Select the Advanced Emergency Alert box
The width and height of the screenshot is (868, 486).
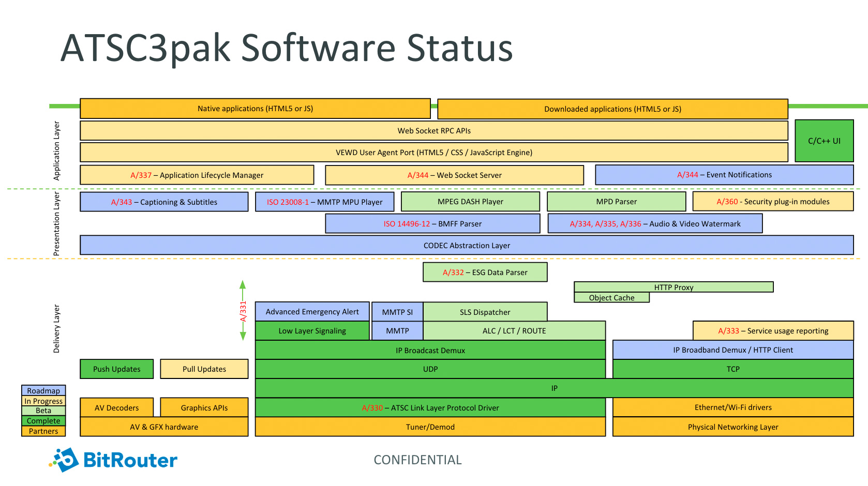[312, 311]
